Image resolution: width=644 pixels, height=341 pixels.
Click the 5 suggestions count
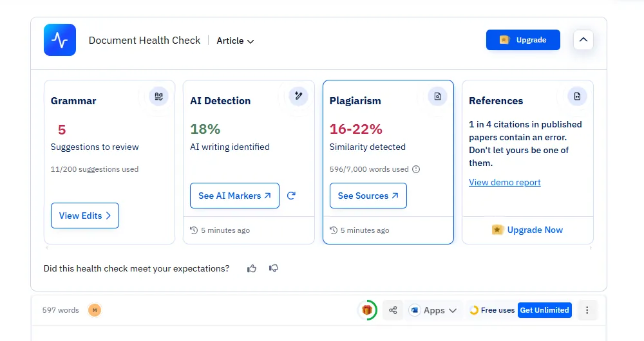[62, 130]
